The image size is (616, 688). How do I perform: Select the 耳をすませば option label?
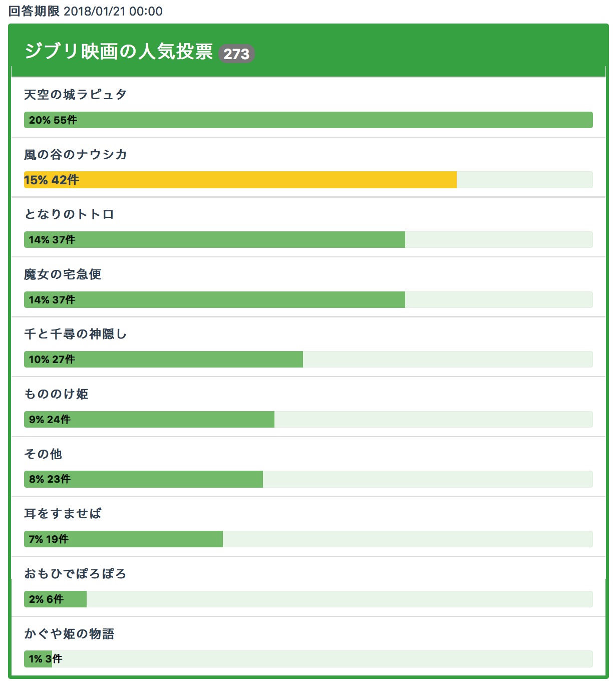[63, 514]
